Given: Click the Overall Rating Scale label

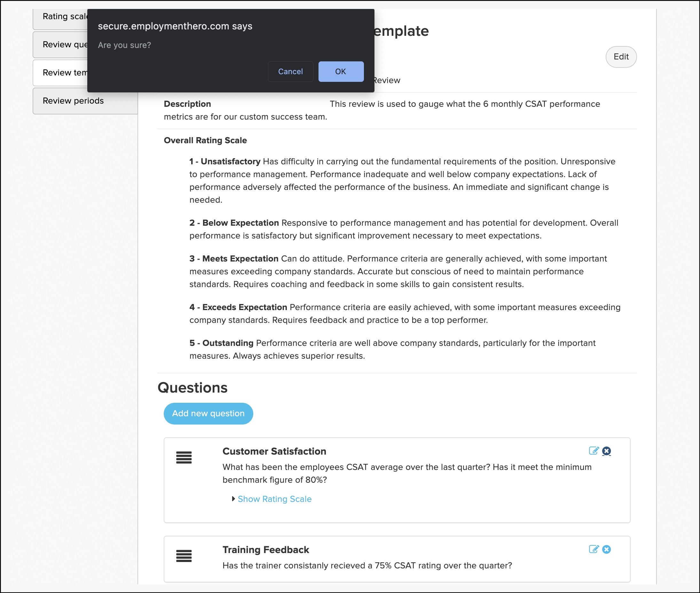Looking at the screenshot, I should click(205, 141).
